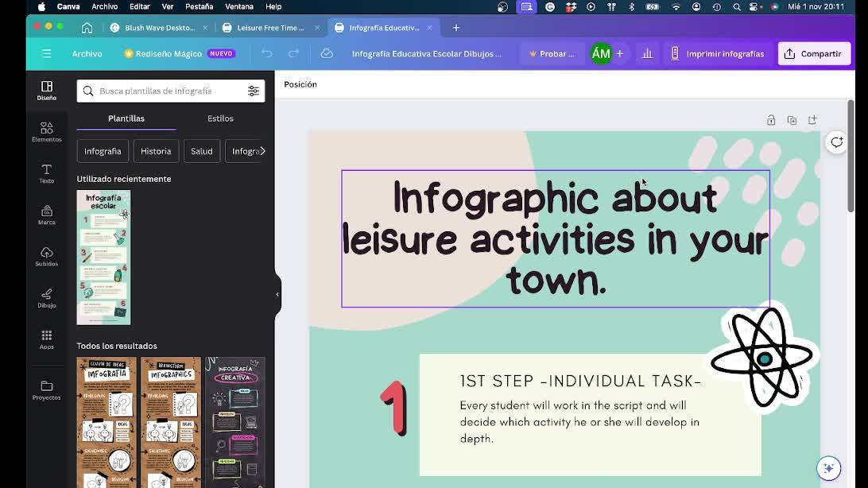The height and width of the screenshot is (488, 868).
Task: Click the undo arrow in toolbar
Action: click(267, 53)
